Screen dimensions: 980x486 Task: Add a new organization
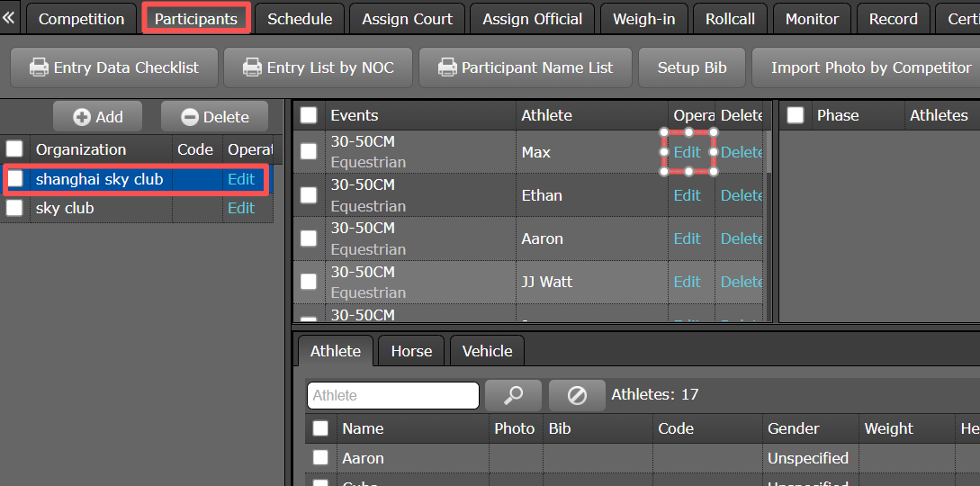click(98, 117)
